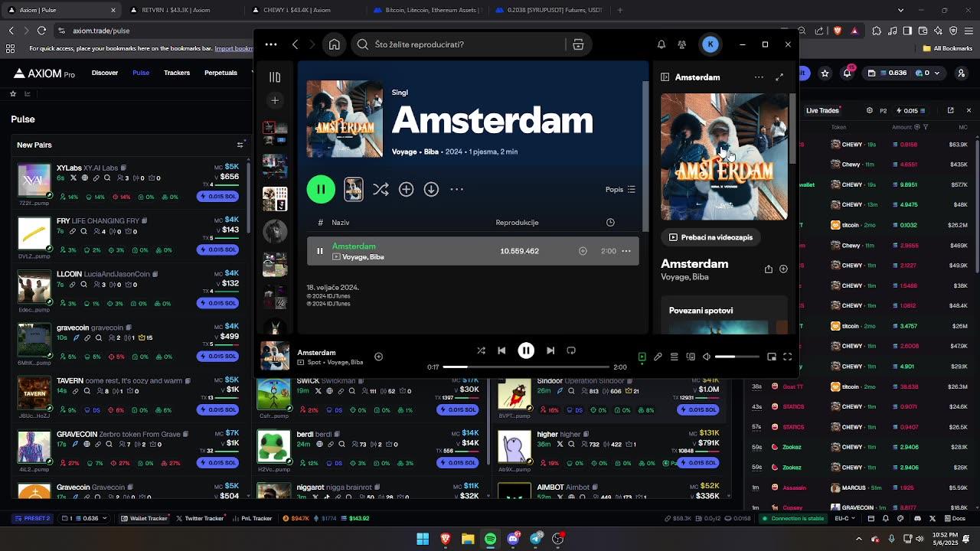Add Amsterdam to library in Now Playing panel

coord(783,269)
